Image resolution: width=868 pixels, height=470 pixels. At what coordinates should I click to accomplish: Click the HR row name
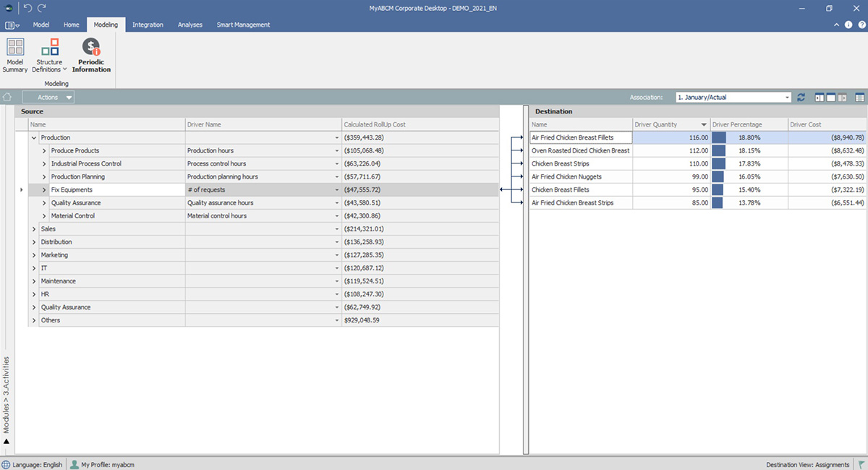tap(45, 294)
